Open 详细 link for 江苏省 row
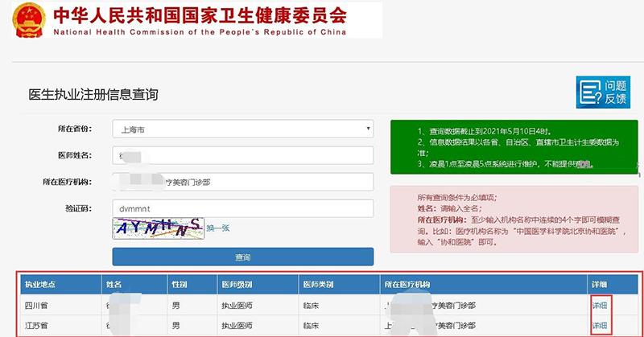This screenshot has width=644, height=337. 599,325
